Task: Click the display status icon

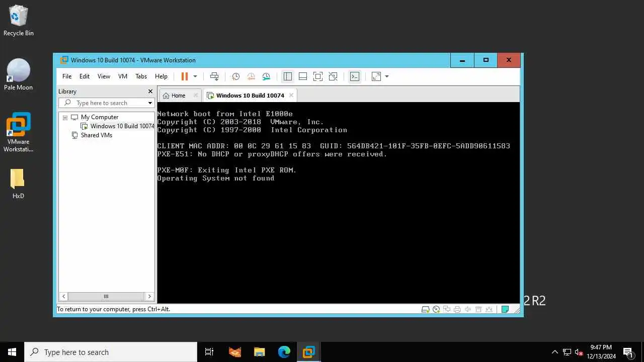Action: click(489, 309)
